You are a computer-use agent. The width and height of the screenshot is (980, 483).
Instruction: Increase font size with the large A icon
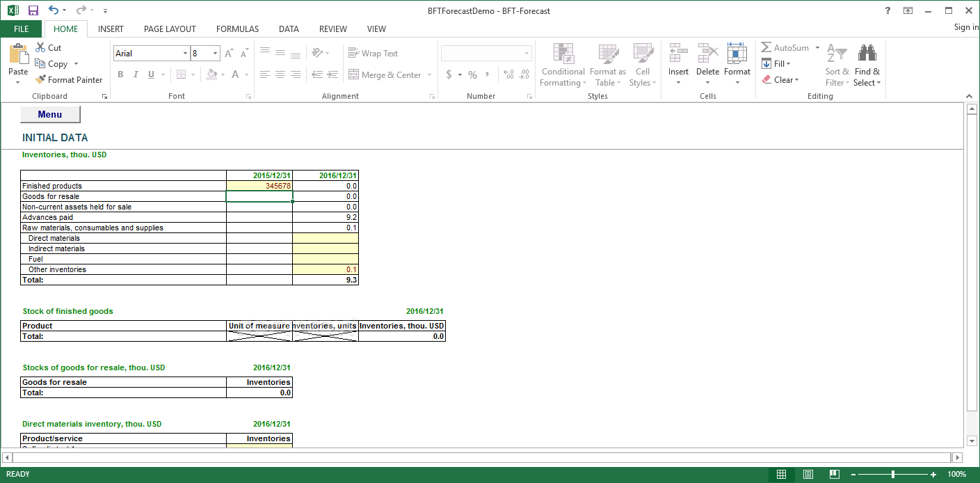point(229,54)
